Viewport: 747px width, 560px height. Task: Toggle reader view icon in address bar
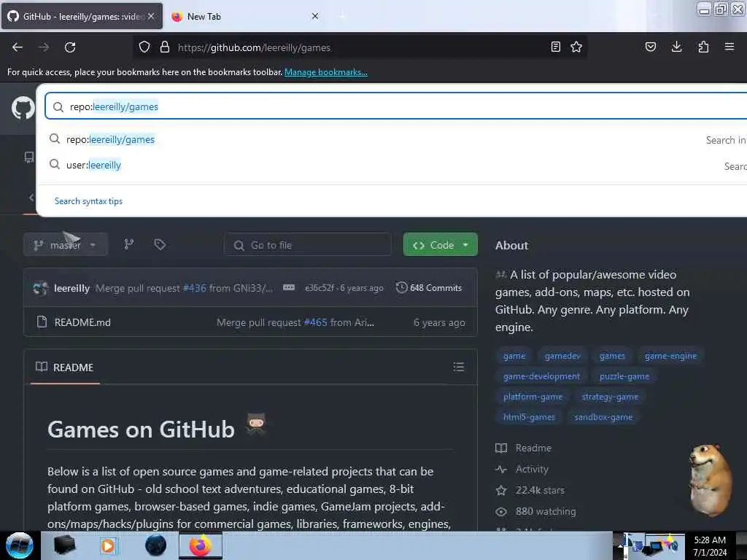555,47
